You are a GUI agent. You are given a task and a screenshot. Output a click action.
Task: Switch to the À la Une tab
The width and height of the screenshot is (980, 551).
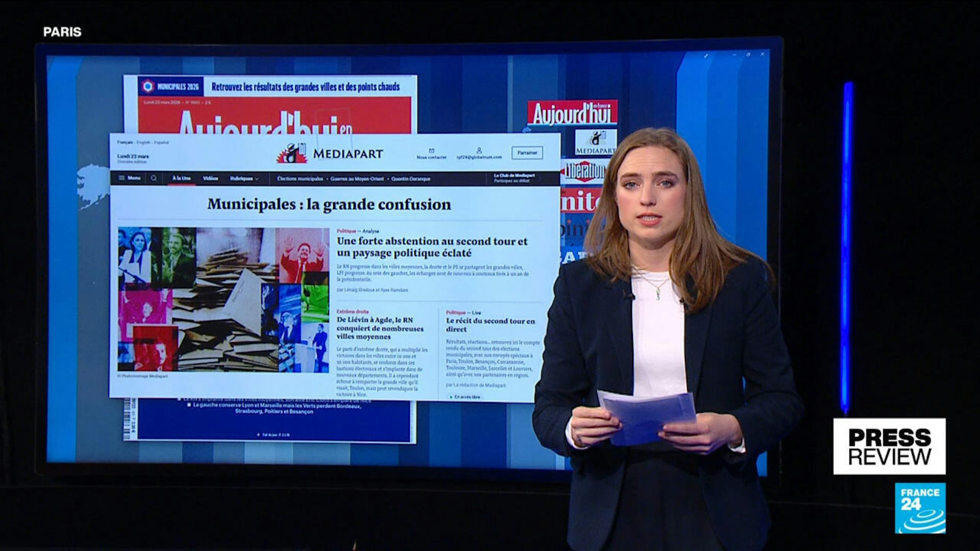pyautogui.click(x=181, y=178)
